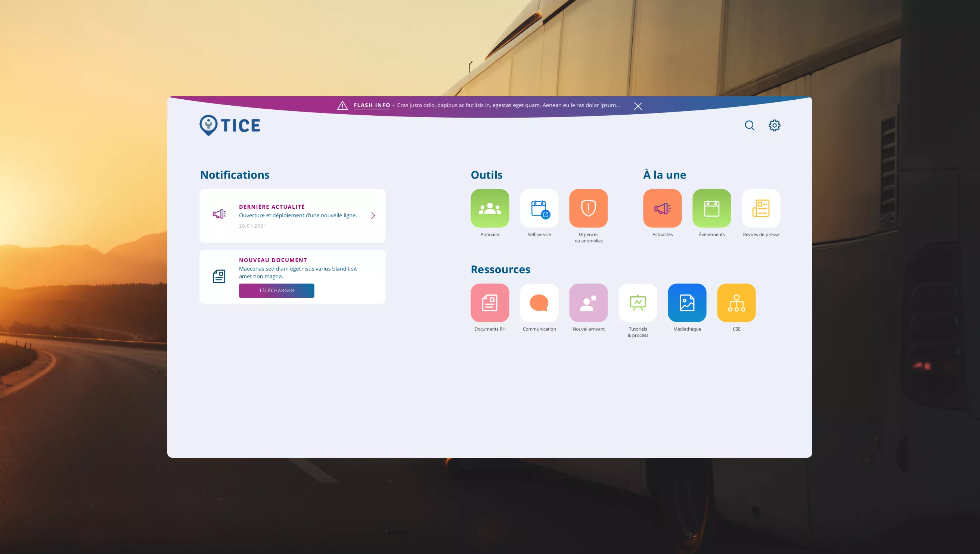Open Urgences ou anomalies shield icon

pyautogui.click(x=588, y=208)
